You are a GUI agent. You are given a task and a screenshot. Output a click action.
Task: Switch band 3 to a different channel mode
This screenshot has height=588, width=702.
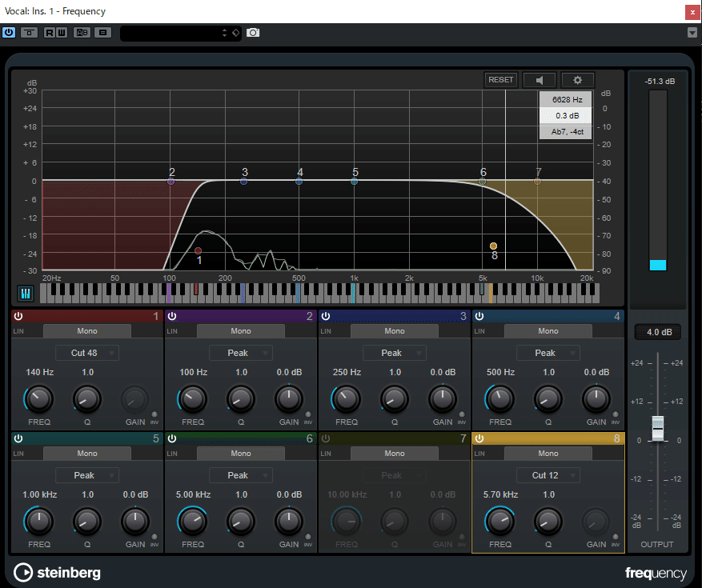click(395, 330)
